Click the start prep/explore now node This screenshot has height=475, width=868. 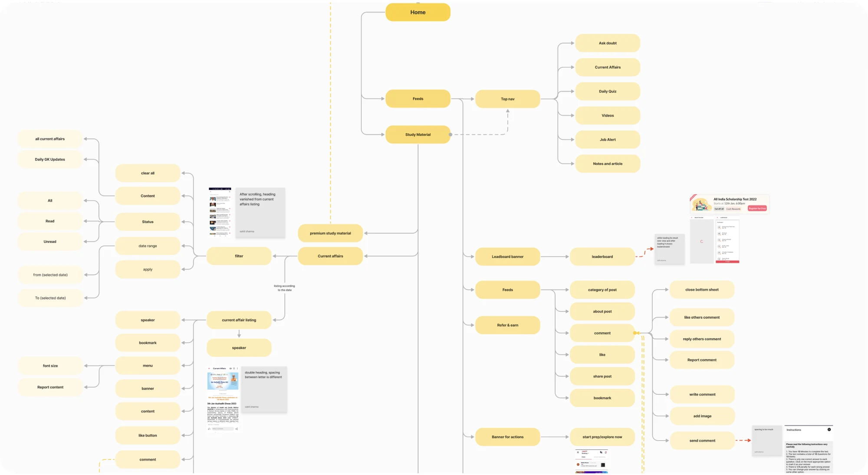602,437
